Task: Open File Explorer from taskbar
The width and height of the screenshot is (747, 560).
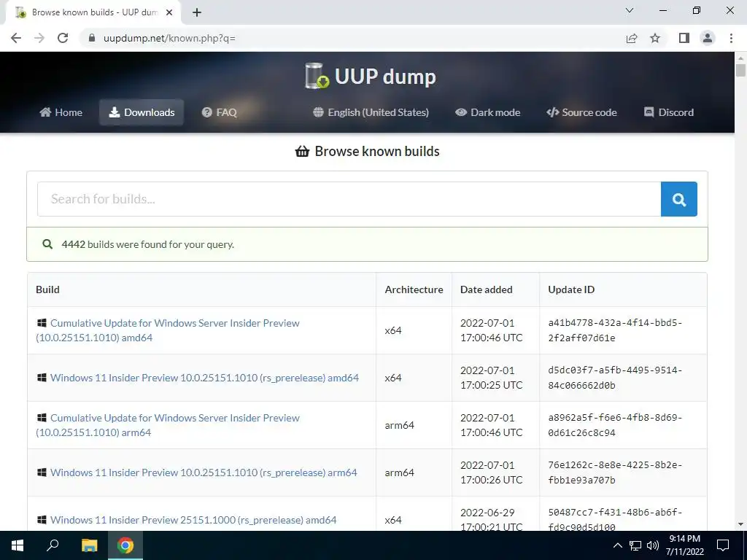Action: [x=89, y=545]
